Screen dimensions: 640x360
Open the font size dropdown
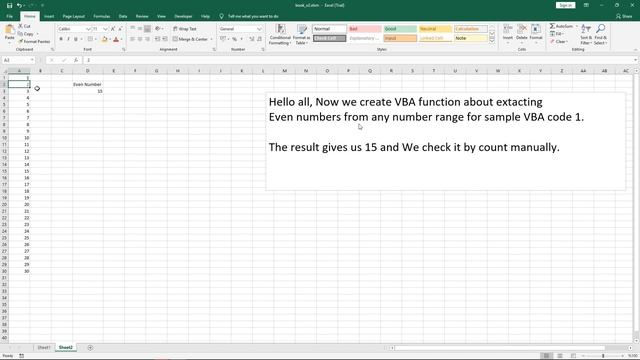105,29
